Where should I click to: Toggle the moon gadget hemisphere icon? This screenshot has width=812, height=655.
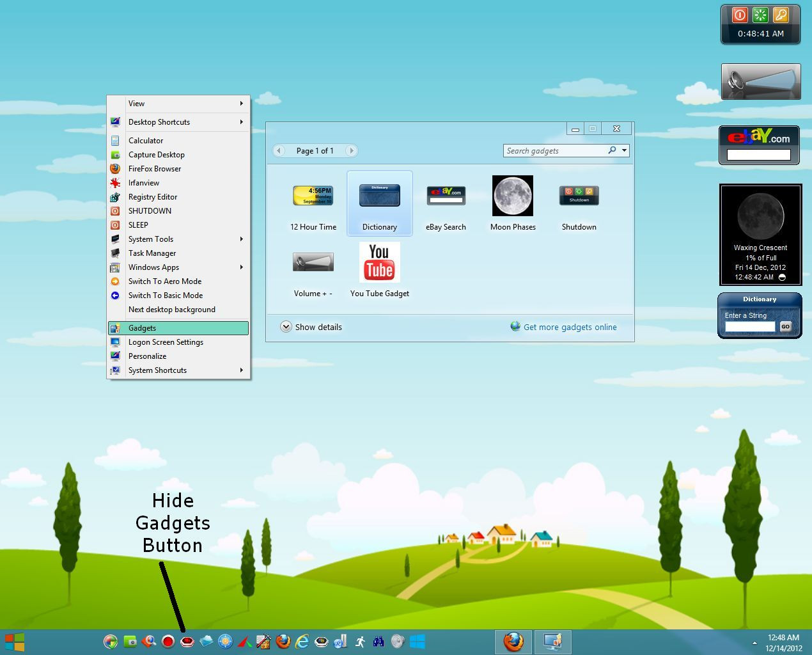click(x=781, y=278)
